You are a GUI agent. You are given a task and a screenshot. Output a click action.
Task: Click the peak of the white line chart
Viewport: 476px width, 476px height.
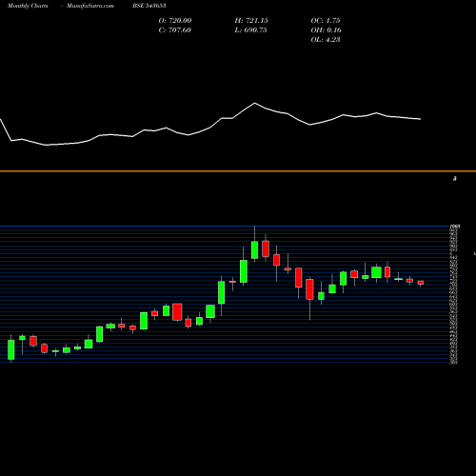pos(254,103)
